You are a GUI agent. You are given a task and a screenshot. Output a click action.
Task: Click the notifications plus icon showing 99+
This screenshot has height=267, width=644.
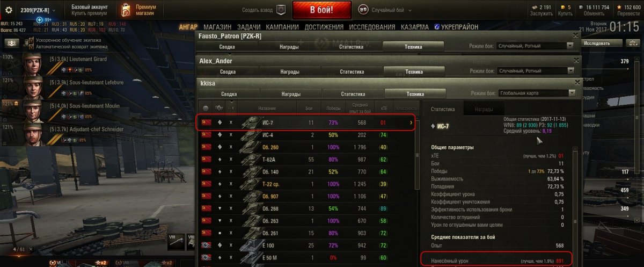tap(40, 20)
